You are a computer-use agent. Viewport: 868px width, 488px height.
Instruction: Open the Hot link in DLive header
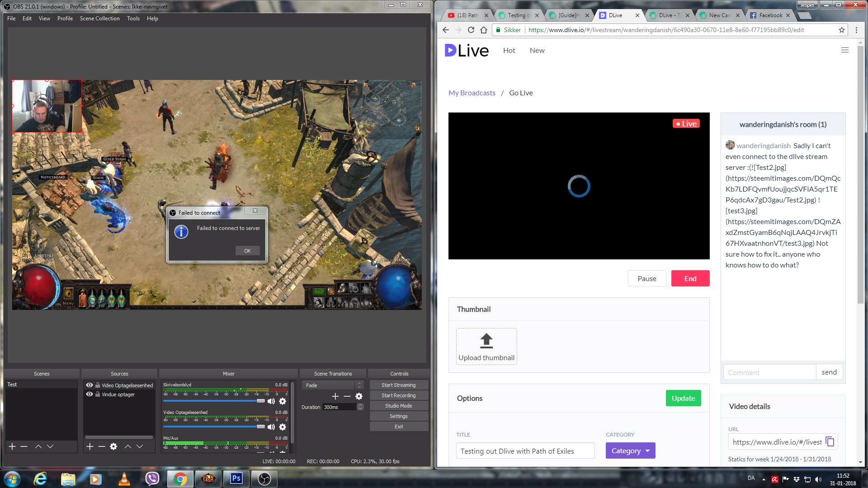click(509, 50)
